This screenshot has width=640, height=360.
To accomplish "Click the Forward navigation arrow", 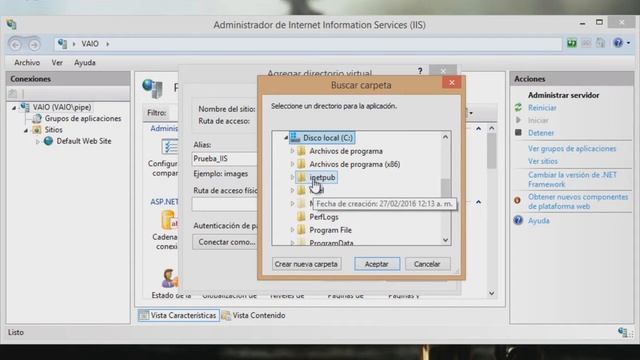I will point(34,44).
